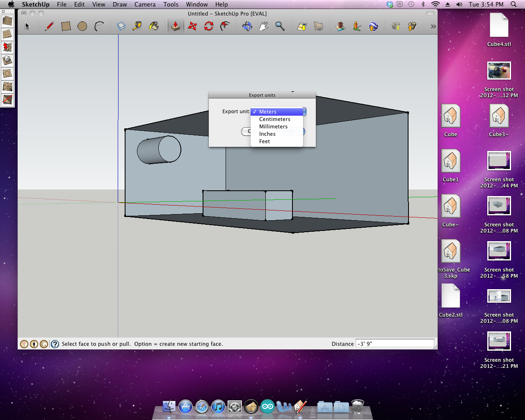
Task: Select the Tape Measure tool
Action: coord(137,26)
